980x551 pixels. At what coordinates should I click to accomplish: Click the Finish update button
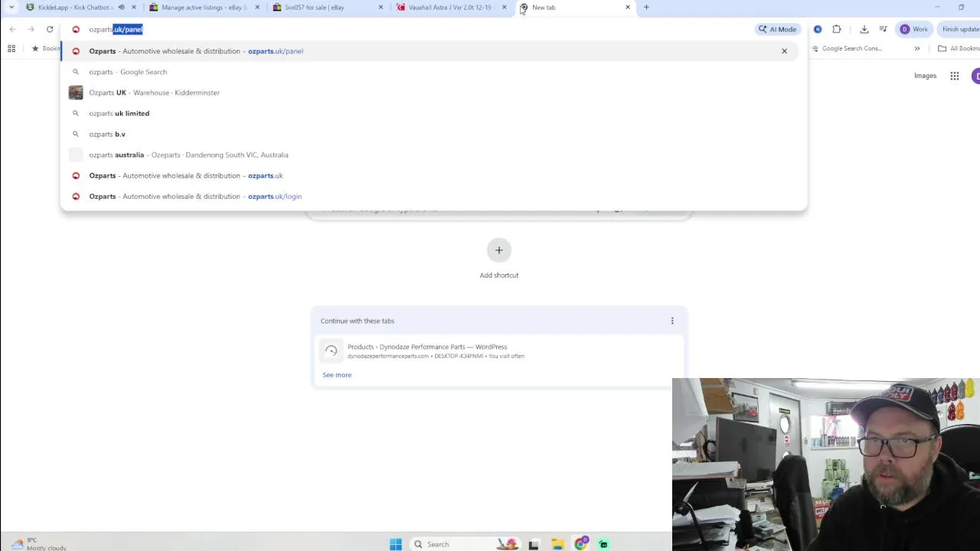[x=960, y=29]
